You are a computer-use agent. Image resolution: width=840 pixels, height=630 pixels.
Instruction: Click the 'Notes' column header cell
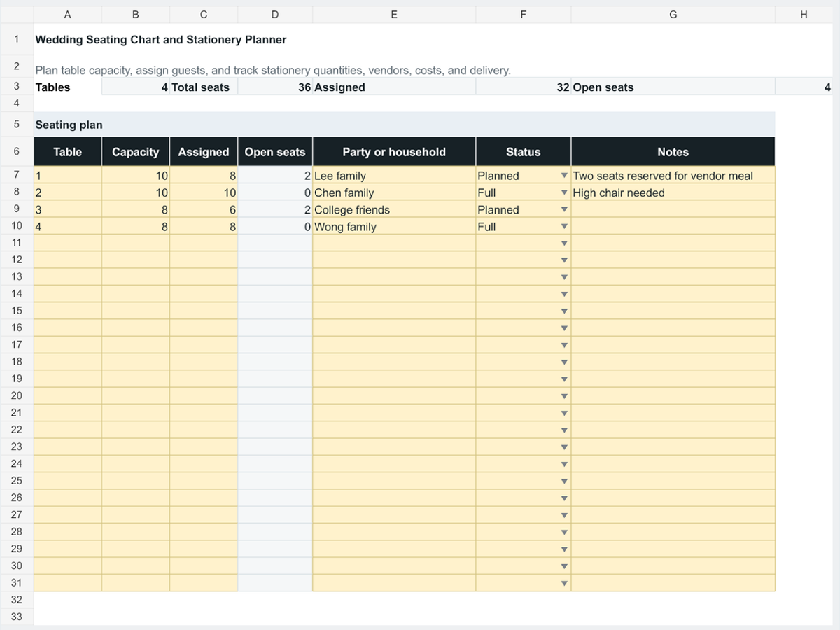point(673,152)
